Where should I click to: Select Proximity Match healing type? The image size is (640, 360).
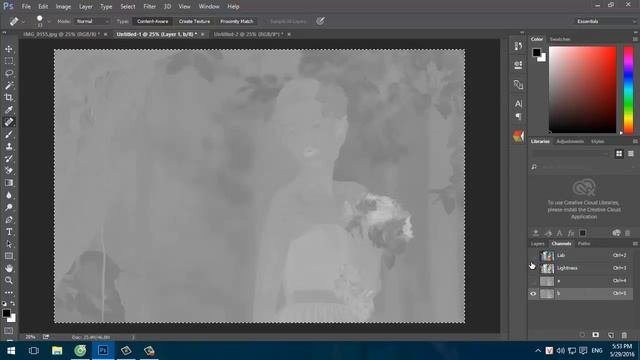click(x=237, y=21)
